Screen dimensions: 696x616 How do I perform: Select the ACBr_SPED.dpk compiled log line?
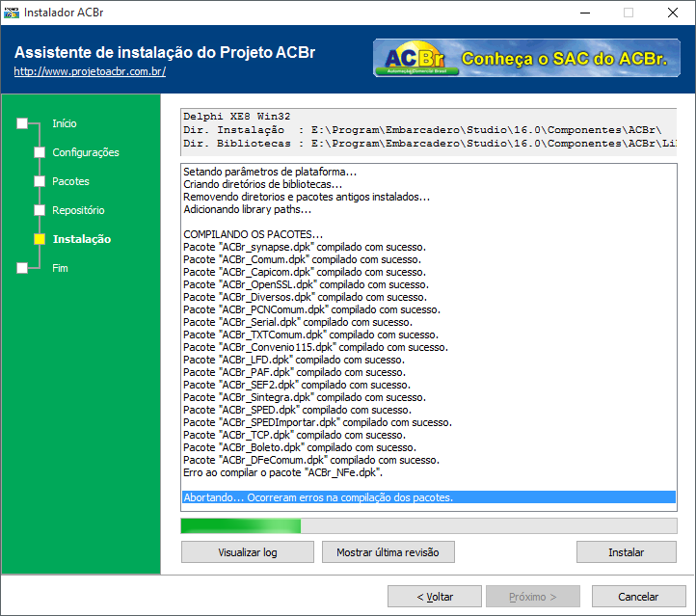pos(298,410)
